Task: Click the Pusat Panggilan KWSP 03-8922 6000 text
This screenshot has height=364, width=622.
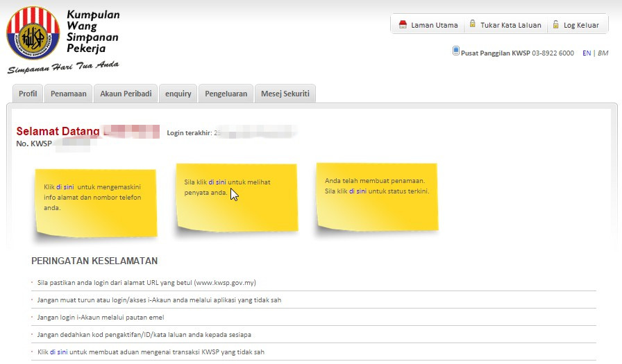Action: tap(517, 53)
